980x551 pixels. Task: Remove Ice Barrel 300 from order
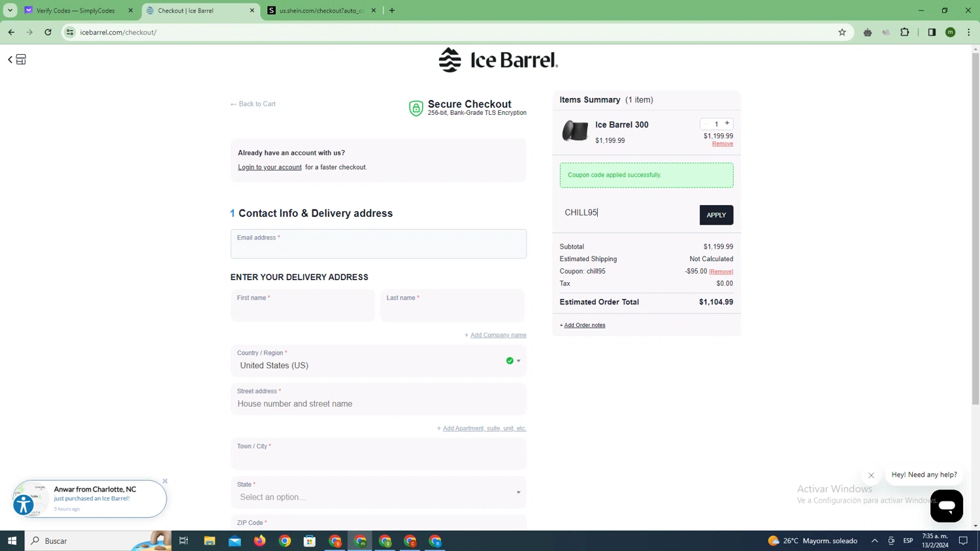click(723, 144)
